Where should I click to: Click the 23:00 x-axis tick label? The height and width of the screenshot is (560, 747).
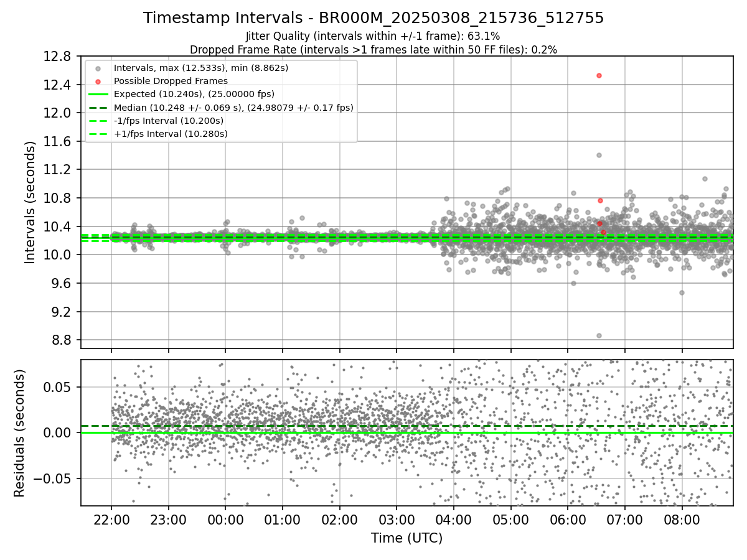point(169,519)
